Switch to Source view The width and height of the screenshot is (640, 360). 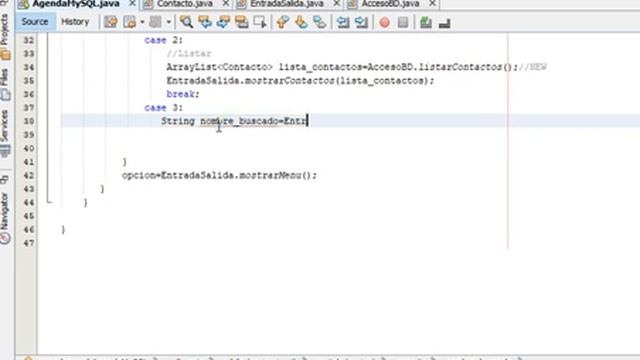[35, 22]
